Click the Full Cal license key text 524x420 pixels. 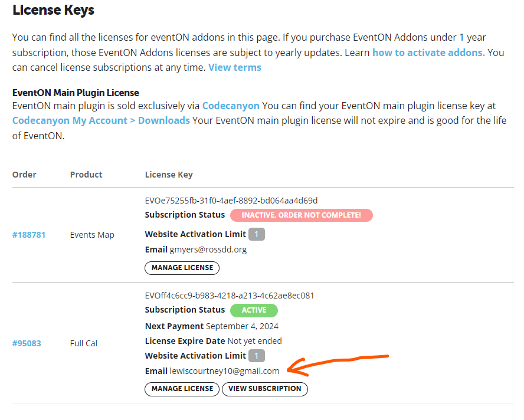click(230, 296)
